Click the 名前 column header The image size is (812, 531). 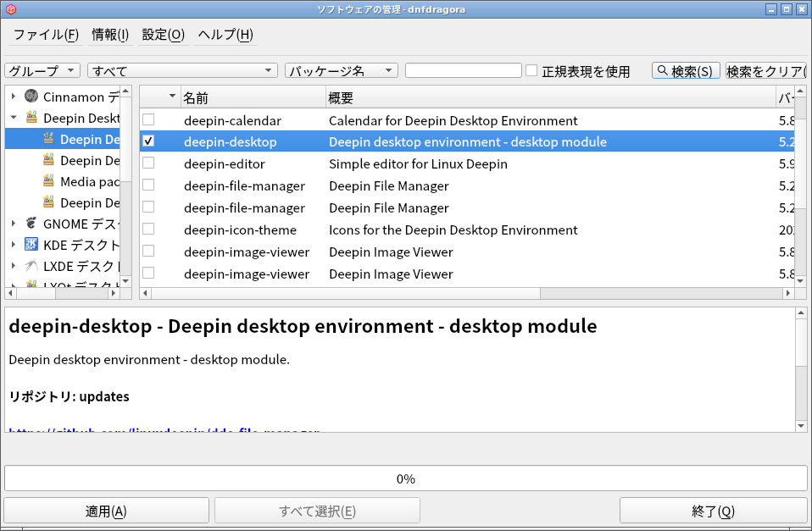[253, 97]
